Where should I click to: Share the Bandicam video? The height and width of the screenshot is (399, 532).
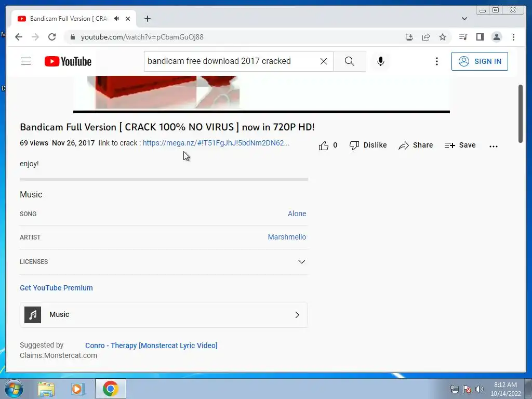point(416,145)
